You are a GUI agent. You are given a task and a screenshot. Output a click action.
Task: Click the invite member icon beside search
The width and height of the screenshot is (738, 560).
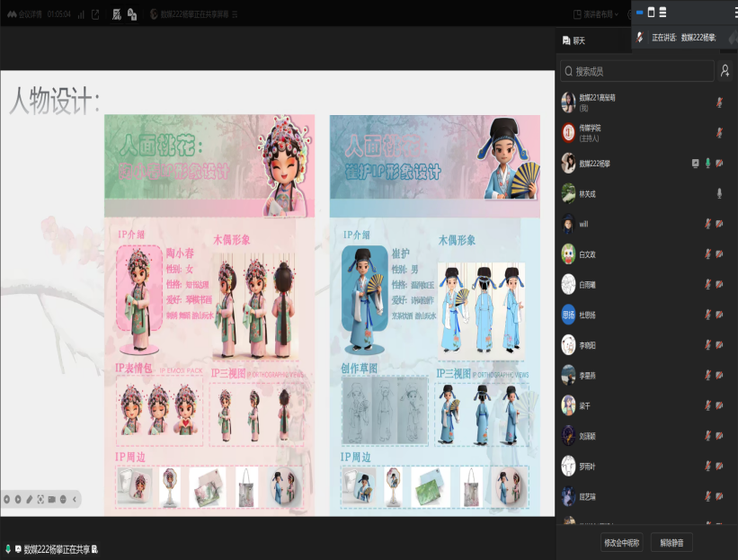[x=725, y=71]
